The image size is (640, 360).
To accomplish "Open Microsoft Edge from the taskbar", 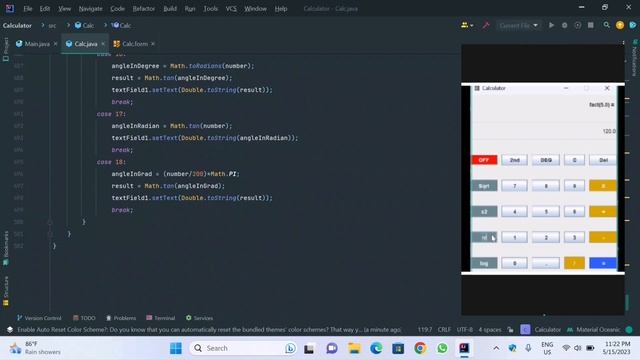I will pos(376,348).
